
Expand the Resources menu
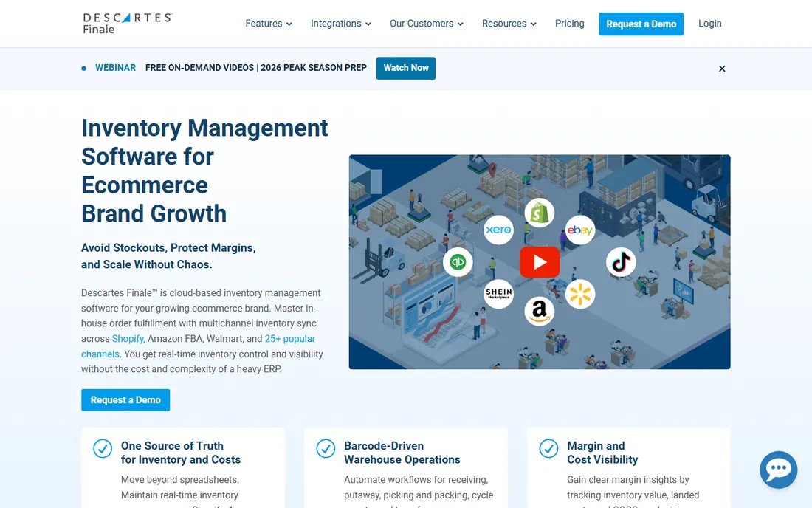[x=509, y=24]
